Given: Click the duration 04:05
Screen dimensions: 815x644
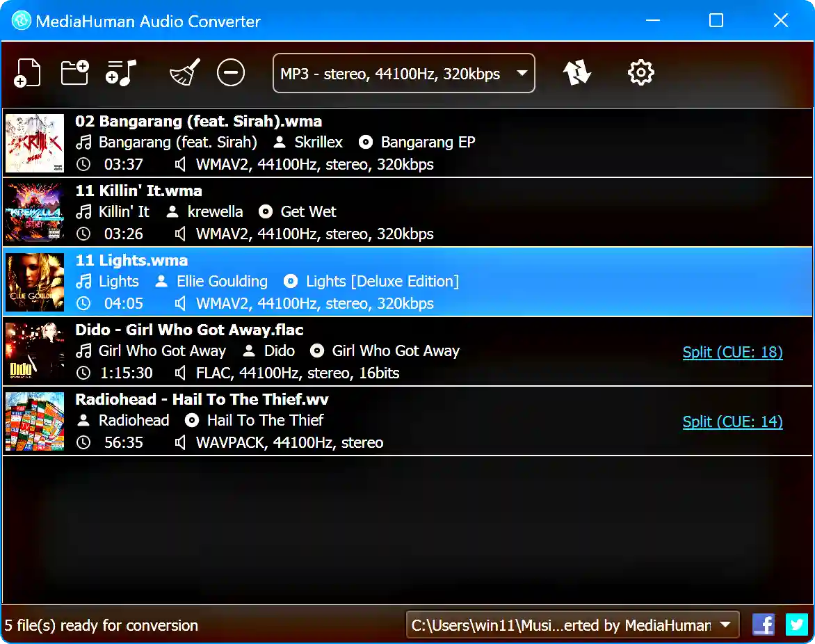Looking at the screenshot, I should point(124,304).
